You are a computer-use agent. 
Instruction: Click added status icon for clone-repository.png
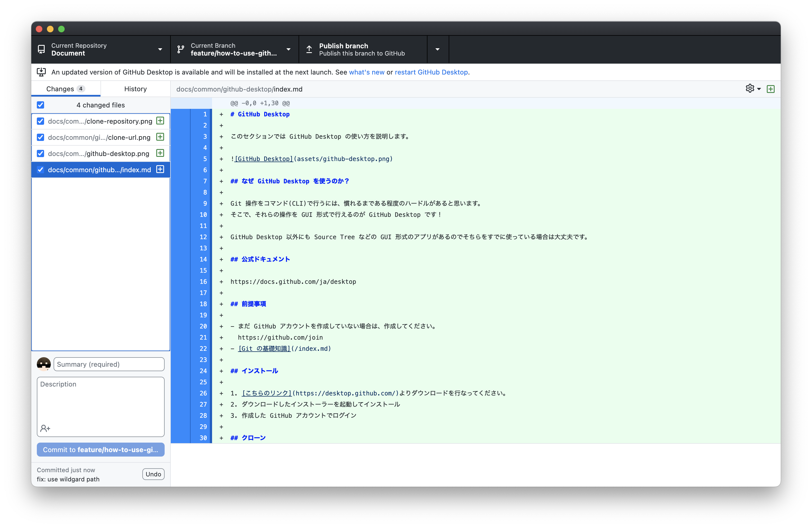point(160,121)
